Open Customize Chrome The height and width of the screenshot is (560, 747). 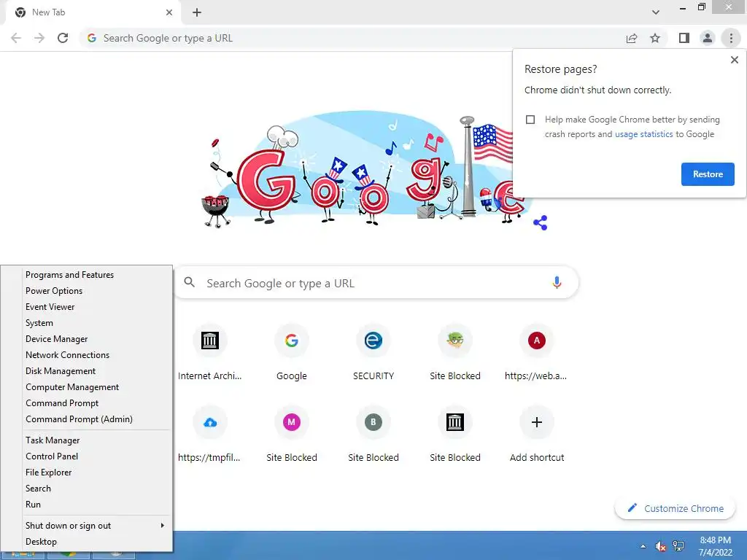pyautogui.click(x=675, y=508)
